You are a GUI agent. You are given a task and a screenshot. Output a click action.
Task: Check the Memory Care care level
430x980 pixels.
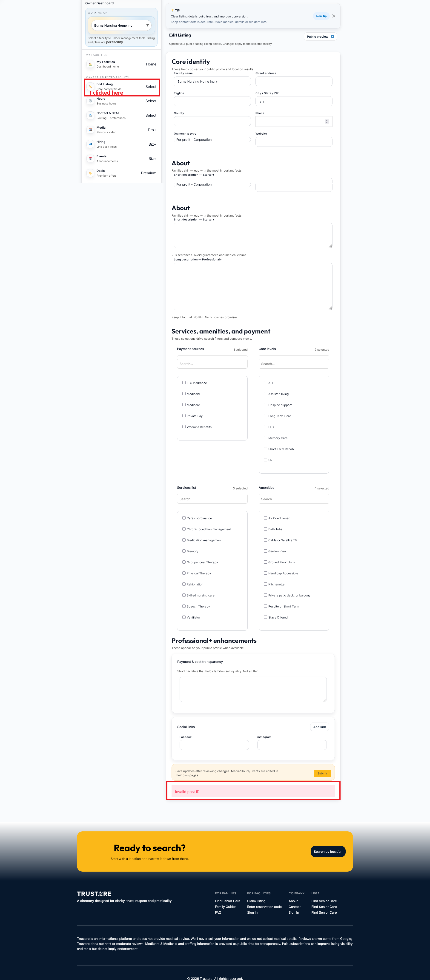tap(265, 438)
